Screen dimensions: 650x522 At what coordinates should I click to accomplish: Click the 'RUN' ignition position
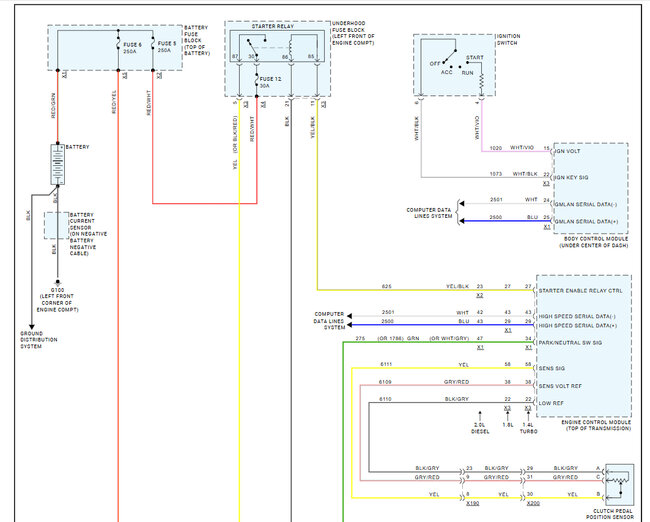click(467, 73)
